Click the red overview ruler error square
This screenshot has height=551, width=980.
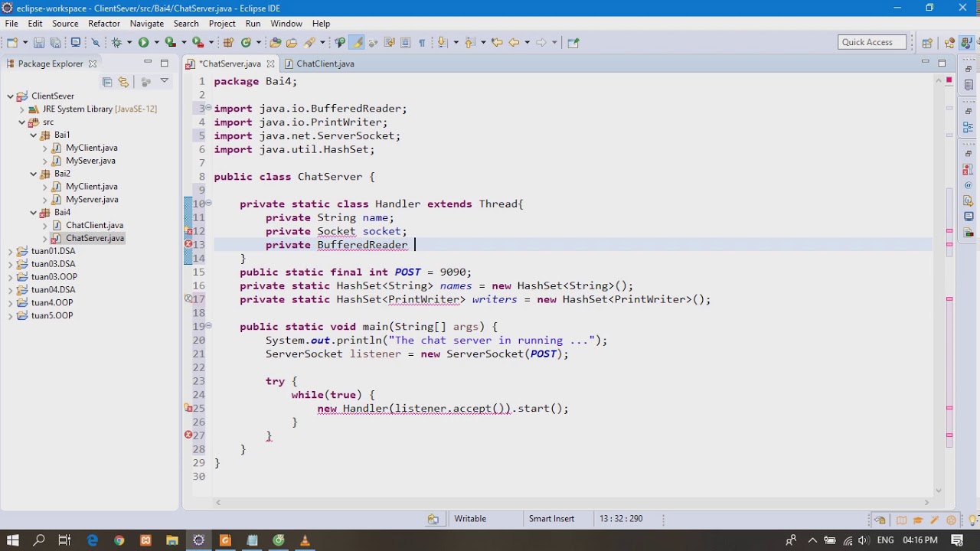click(x=949, y=80)
